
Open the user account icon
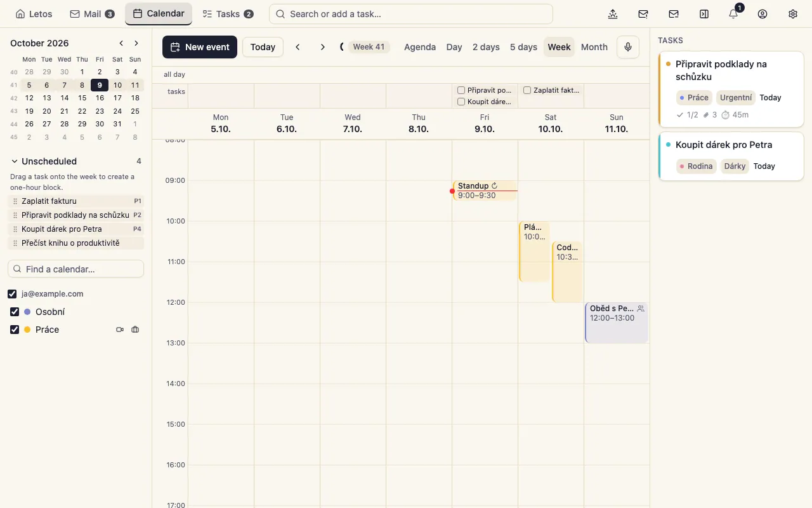(763, 14)
